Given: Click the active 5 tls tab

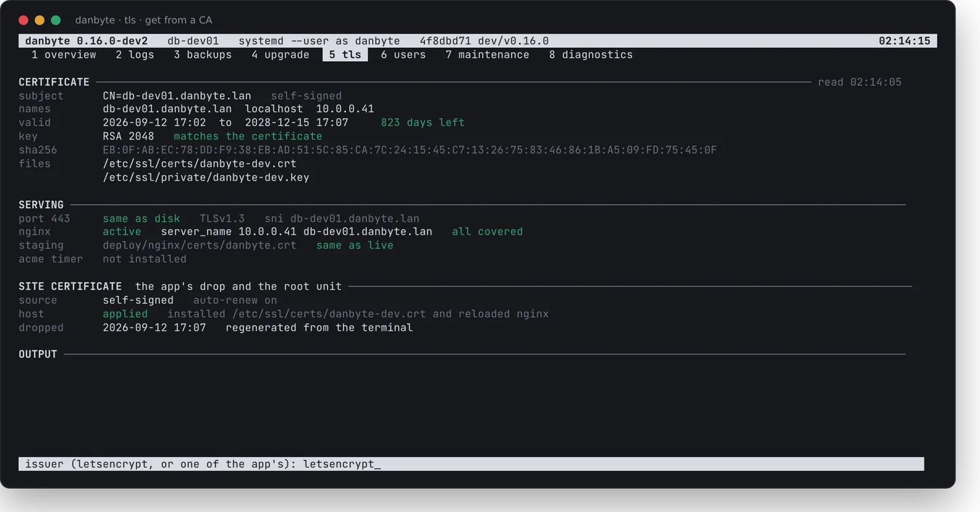Looking at the screenshot, I should [x=345, y=55].
